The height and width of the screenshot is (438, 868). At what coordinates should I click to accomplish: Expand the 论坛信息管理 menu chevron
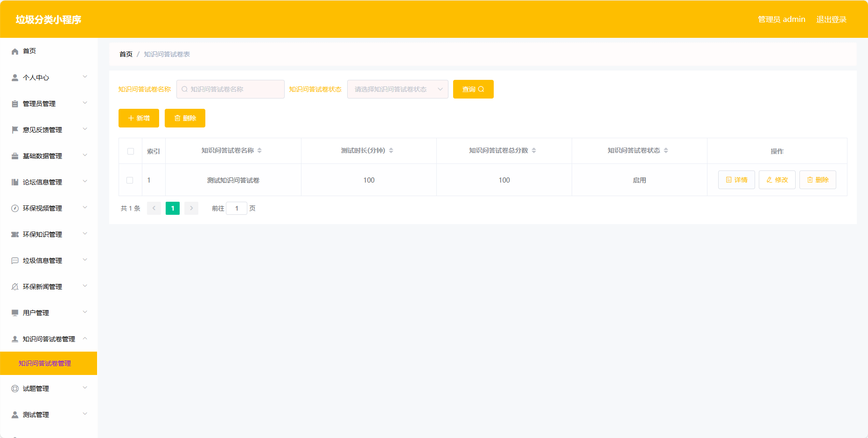pyautogui.click(x=85, y=181)
